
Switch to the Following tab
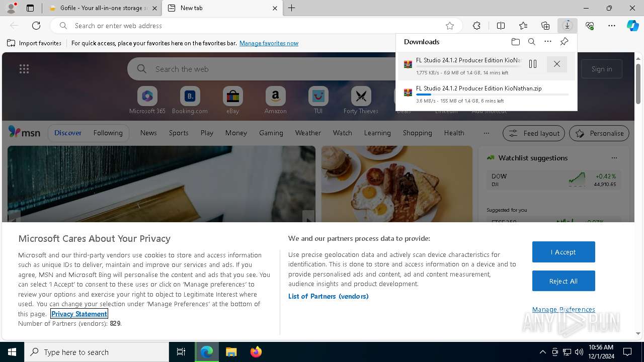click(108, 133)
